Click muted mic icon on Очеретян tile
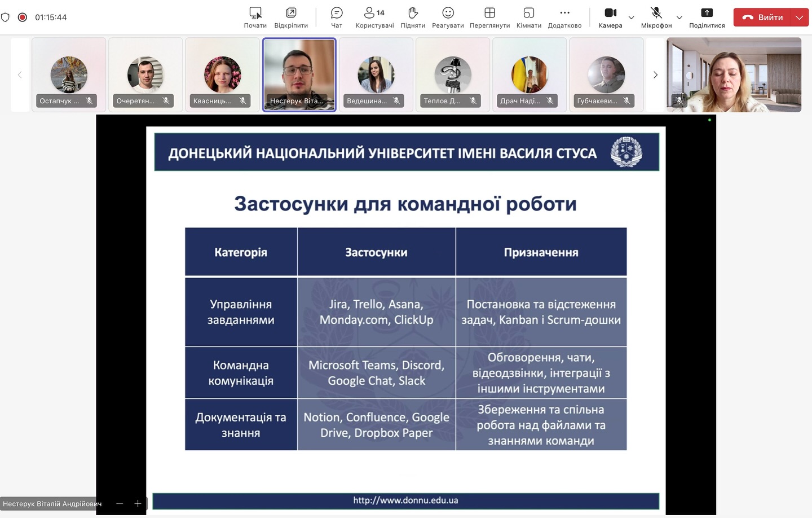The width and height of the screenshot is (812, 518). (x=166, y=100)
